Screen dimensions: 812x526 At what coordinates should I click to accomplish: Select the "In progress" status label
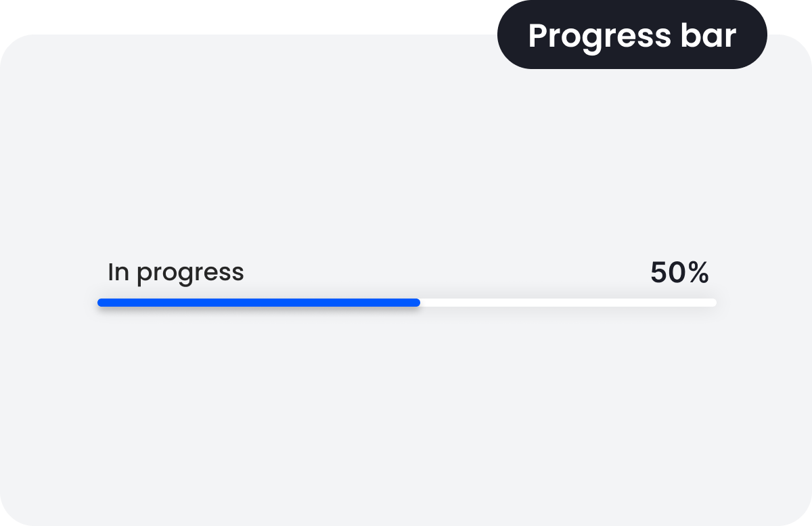click(176, 272)
